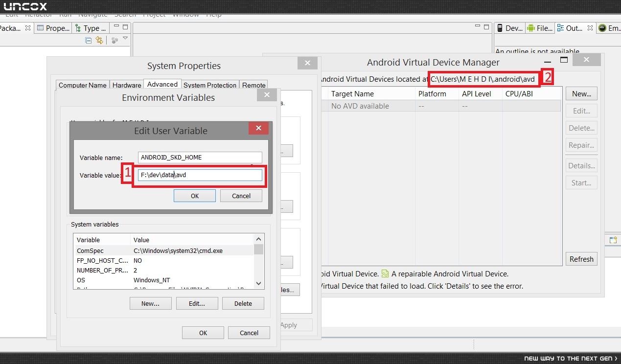Maximize the Android Virtual Device Manager
Viewport: 621px width, 364px height.
[x=564, y=60]
